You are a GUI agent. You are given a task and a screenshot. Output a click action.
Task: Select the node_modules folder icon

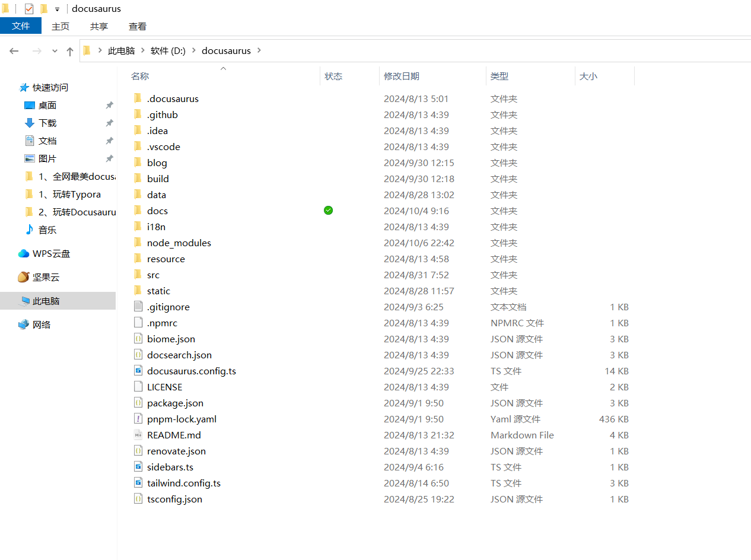(138, 242)
